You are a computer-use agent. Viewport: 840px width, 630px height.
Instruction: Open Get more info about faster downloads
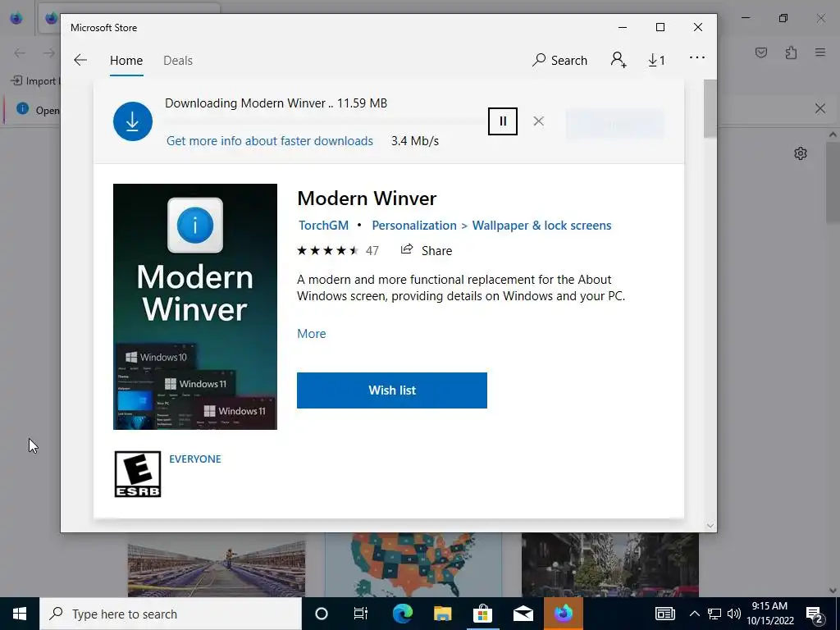[269, 141]
